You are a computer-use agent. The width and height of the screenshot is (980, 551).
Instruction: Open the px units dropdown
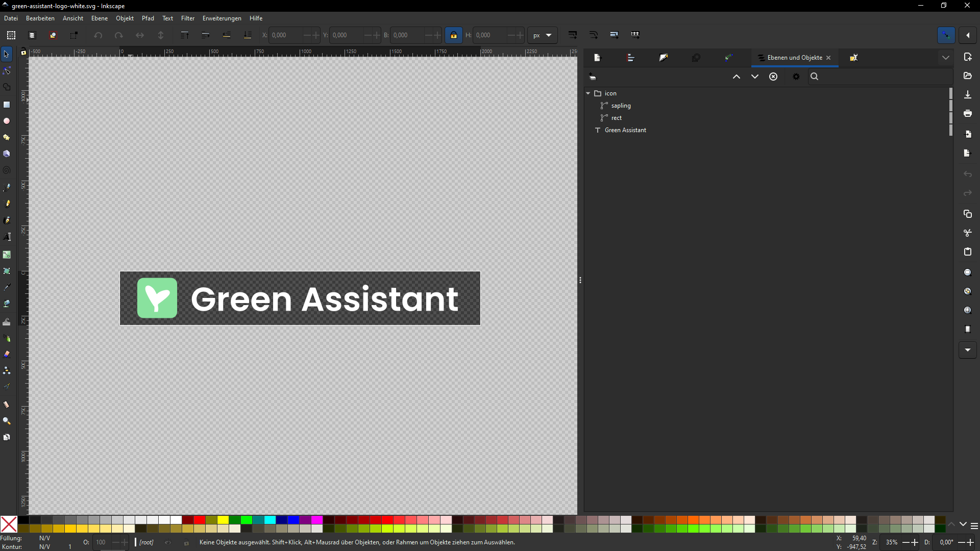coord(543,35)
